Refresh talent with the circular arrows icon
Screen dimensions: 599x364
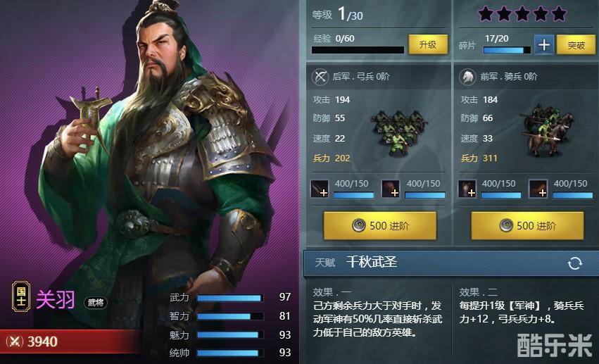(574, 263)
